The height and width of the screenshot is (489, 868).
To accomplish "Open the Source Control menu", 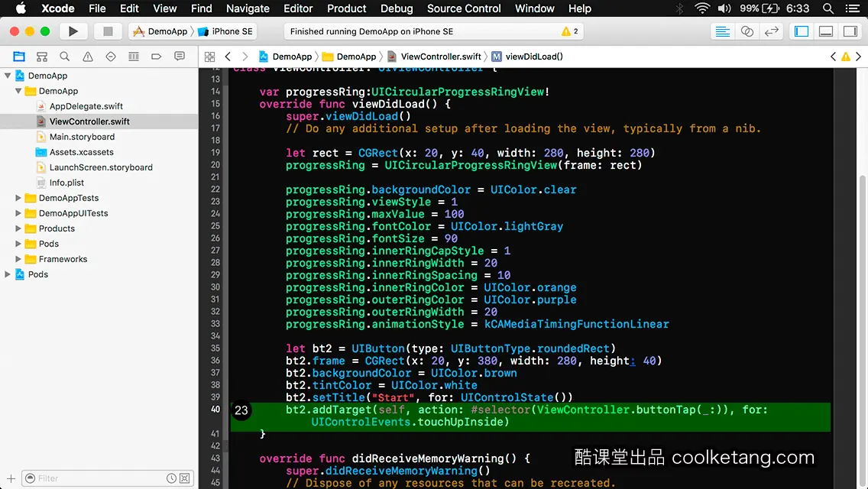I will [x=463, y=8].
